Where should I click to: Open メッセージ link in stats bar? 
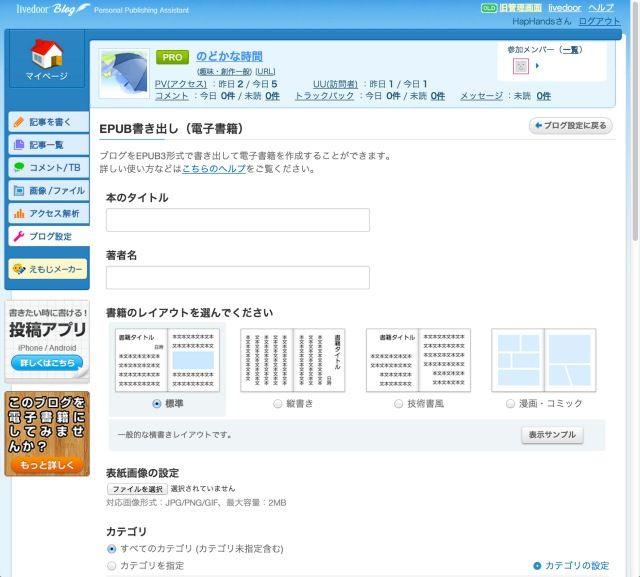[x=482, y=96]
